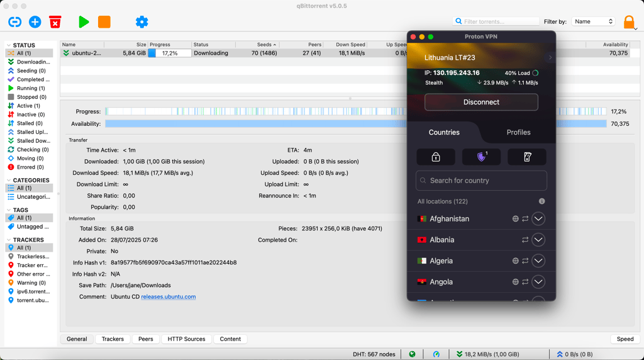
Task: Toggle Proton VPN NetShield shield icon
Action: [x=481, y=157]
